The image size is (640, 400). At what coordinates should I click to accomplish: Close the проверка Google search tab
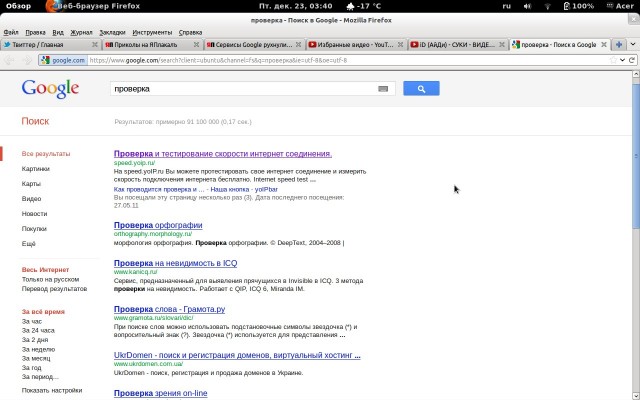[x=604, y=44]
